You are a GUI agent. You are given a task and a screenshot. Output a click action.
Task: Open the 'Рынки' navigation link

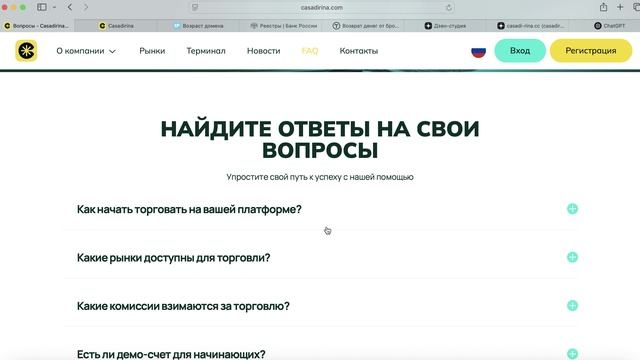click(152, 51)
